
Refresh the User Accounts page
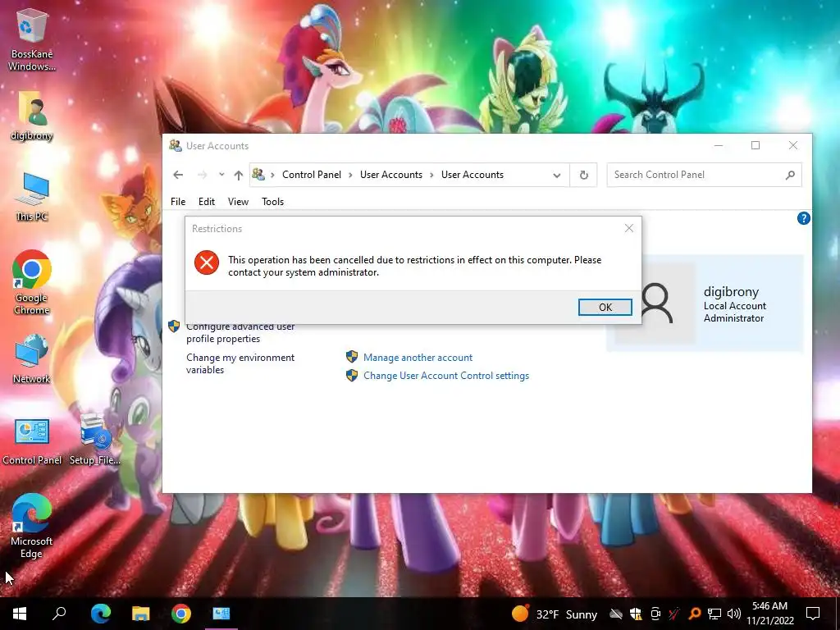tap(584, 175)
